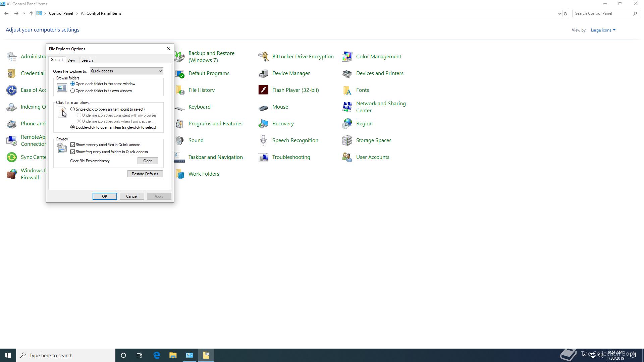This screenshot has height=362, width=644.
Task: Toggle Show frequently used folders in Quick access
Action: coord(109,152)
